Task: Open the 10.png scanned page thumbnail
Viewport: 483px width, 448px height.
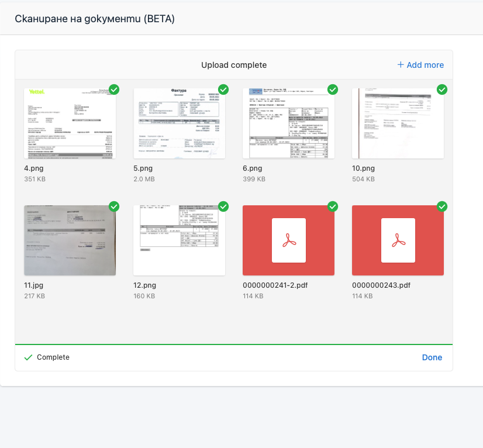Action: click(398, 123)
